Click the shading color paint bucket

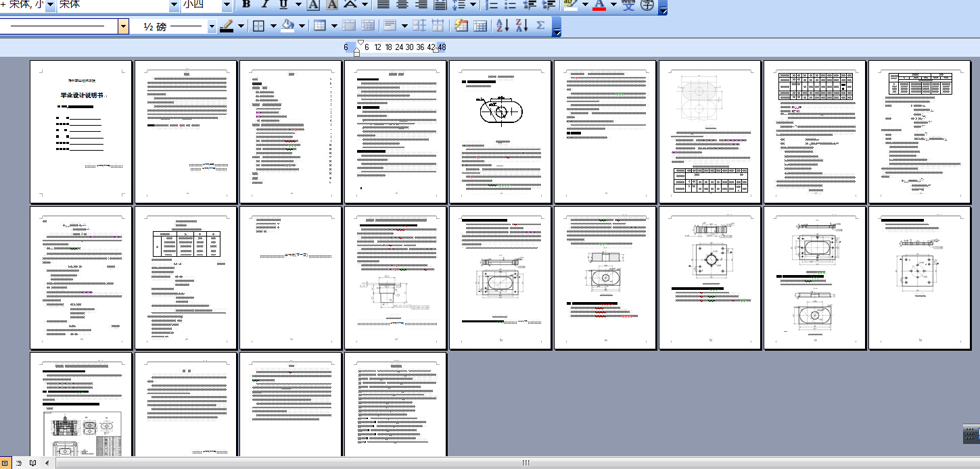(x=287, y=26)
